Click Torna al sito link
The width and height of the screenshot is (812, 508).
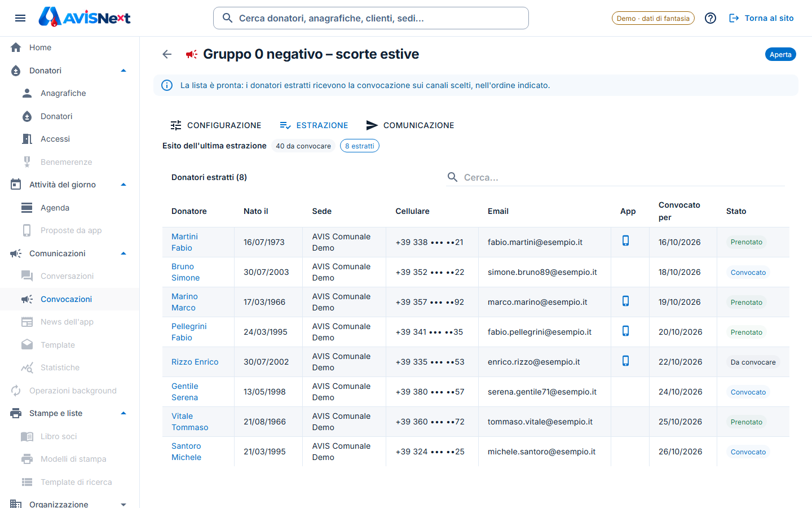761,18
